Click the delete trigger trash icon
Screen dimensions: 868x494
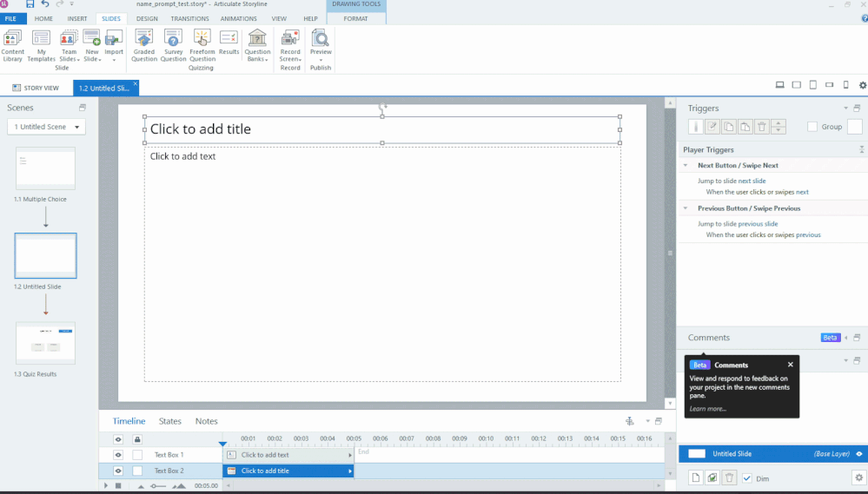tap(762, 127)
